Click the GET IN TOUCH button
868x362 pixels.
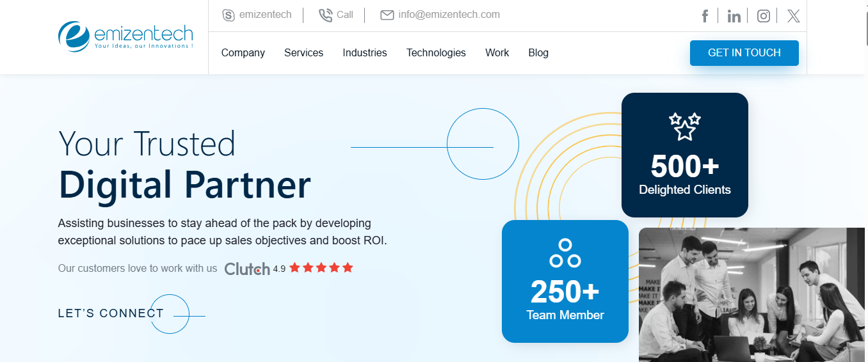point(744,53)
